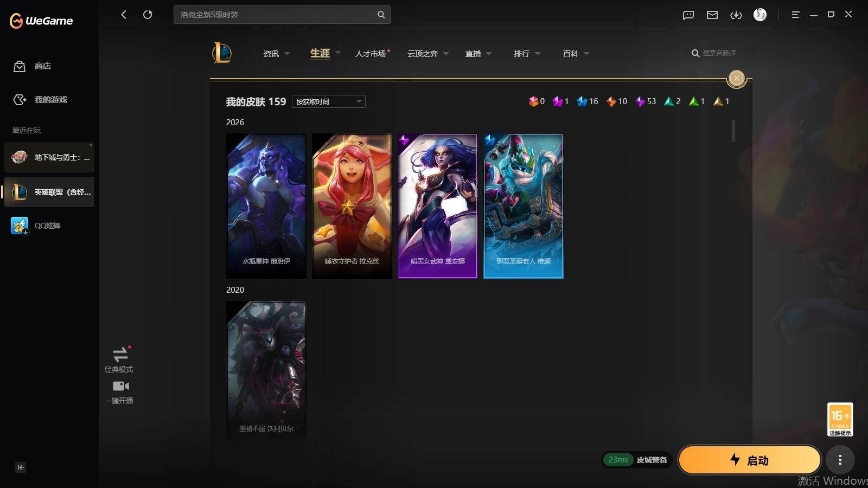Open the chat message icon
868x488 pixels.
tap(688, 15)
